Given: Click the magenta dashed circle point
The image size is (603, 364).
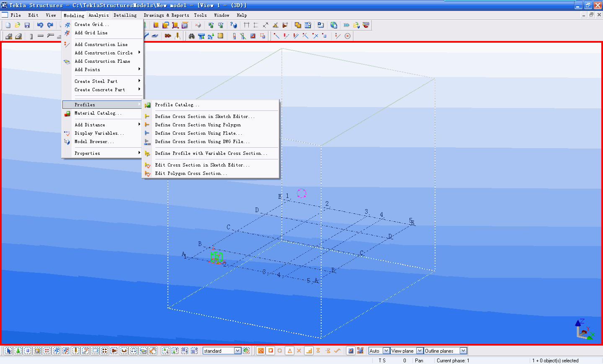Looking at the screenshot, I should pos(301,193).
